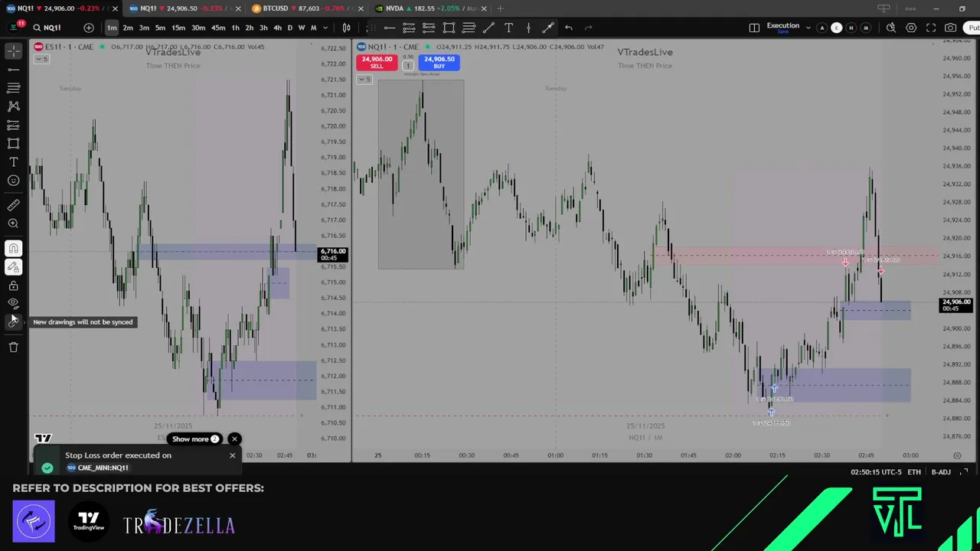Select the zoom in tool
The image size is (980, 551).
click(x=14, y=223)
